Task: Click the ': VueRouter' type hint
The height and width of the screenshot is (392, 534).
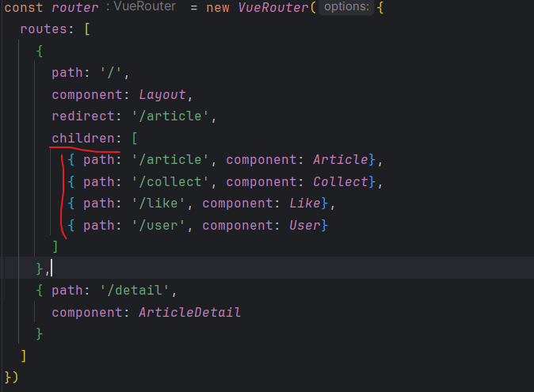Action: (x=141, y=6)
